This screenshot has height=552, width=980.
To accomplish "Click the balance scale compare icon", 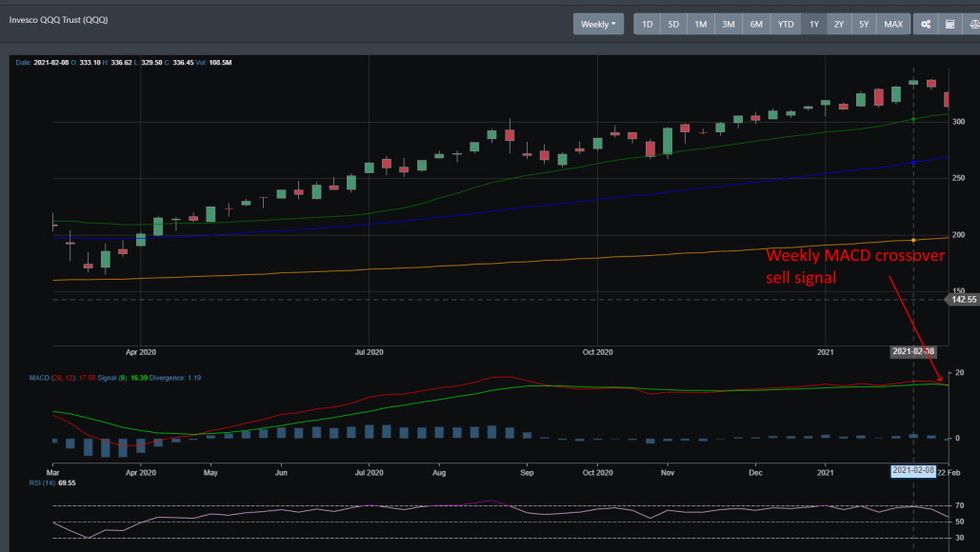I will pyautogui.click(x=972, y=25).
